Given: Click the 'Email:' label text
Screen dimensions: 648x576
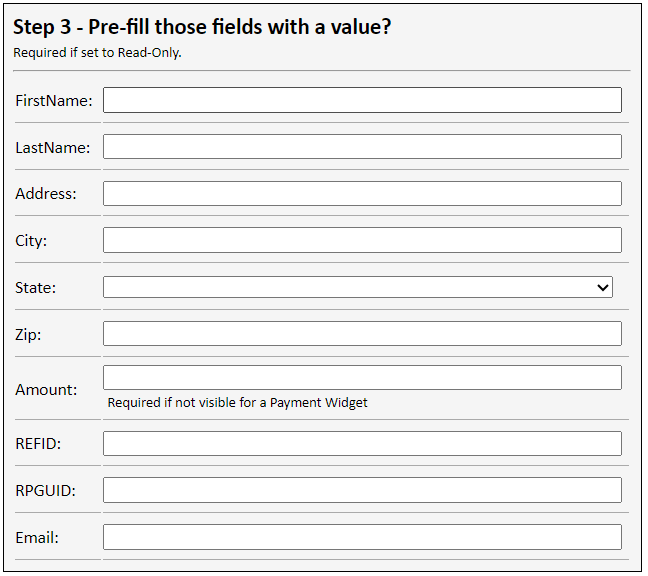Looking at the screenshot, I should (x=37, y=538).
